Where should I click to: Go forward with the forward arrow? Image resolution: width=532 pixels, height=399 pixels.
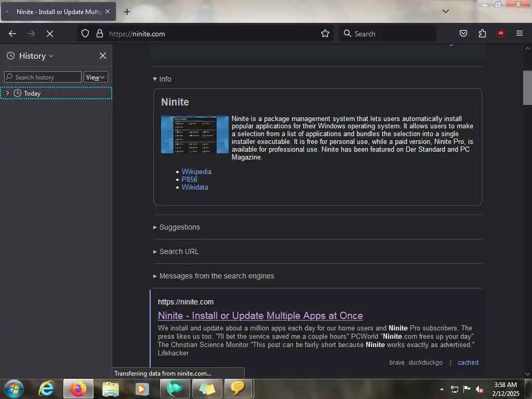click(31, 34)
